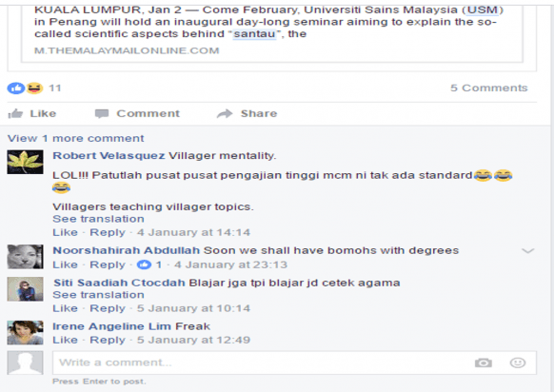Viewport: 554px width, 392px height.
Task: Reply to Irene Angeline Lim's comment
Action: (108, 340)
